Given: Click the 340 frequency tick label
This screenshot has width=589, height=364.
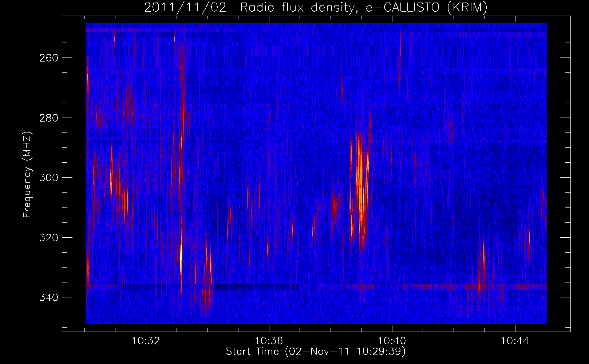Looking at the screenshot, I should [x=48, y=297].
